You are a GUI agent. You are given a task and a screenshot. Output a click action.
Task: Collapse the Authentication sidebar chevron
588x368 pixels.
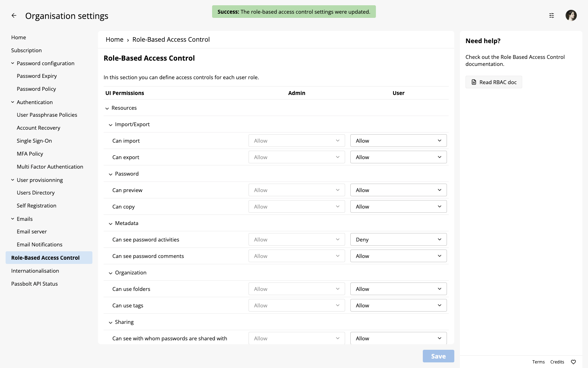coord(13,102)
